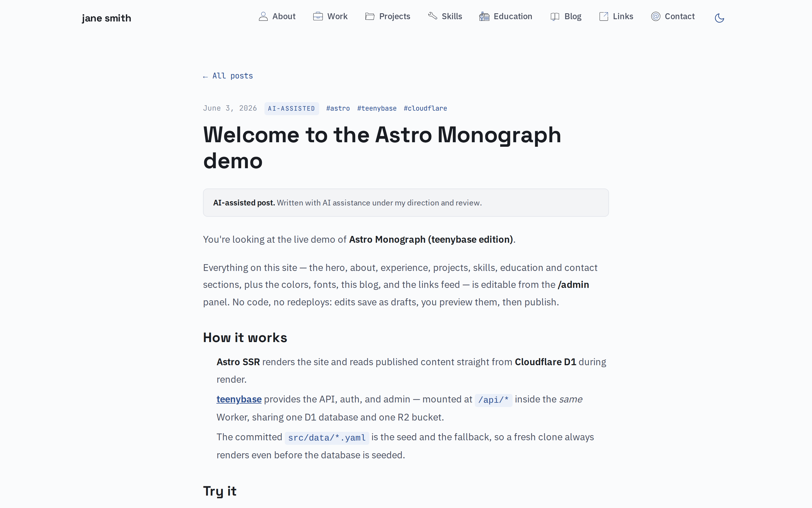The image size is (812, 508).
Task: Filter by the #astro tag
Action: pos(338,109)
